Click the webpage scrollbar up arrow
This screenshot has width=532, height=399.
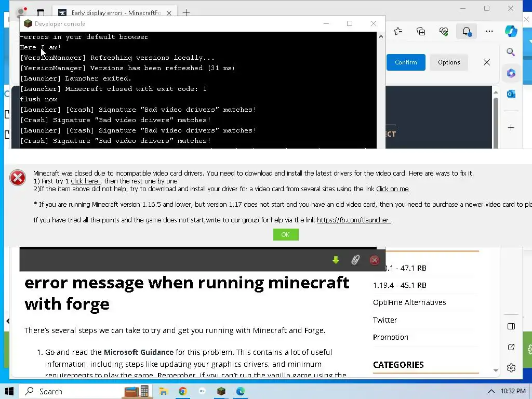[x=496, y=92]
